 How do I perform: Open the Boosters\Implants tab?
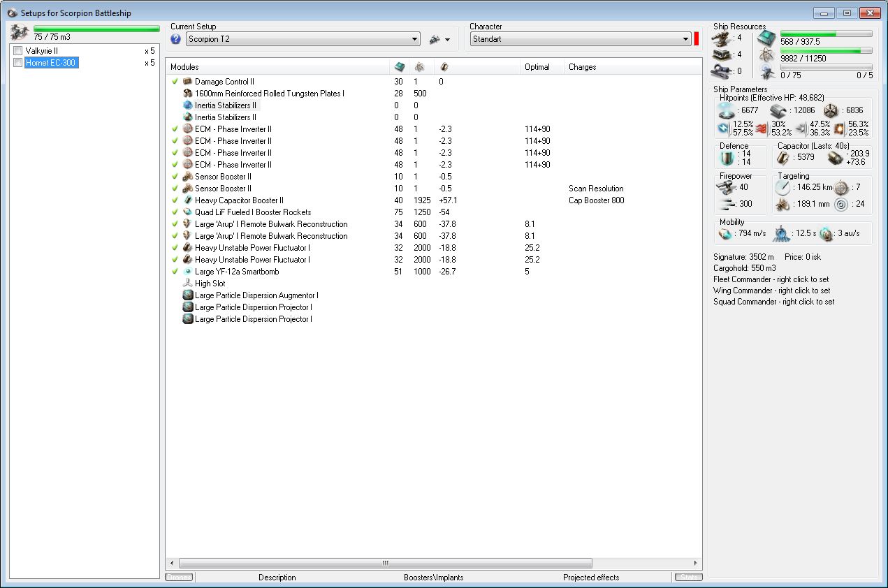point(434,578)
